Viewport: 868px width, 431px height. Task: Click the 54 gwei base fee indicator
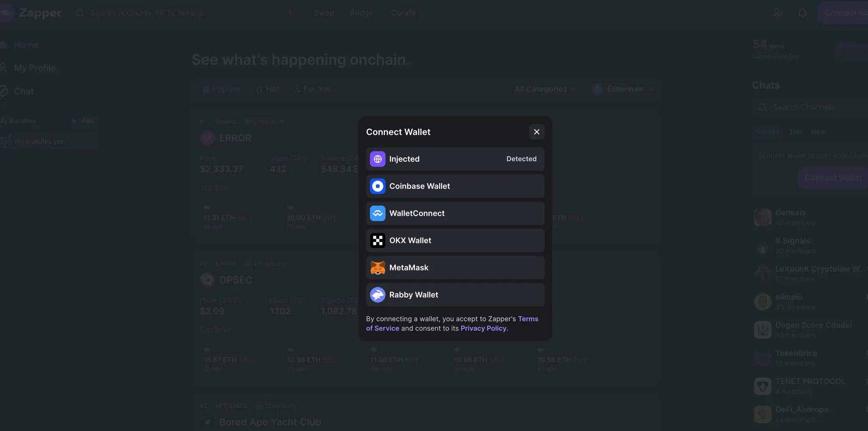[x=776, y=49]
